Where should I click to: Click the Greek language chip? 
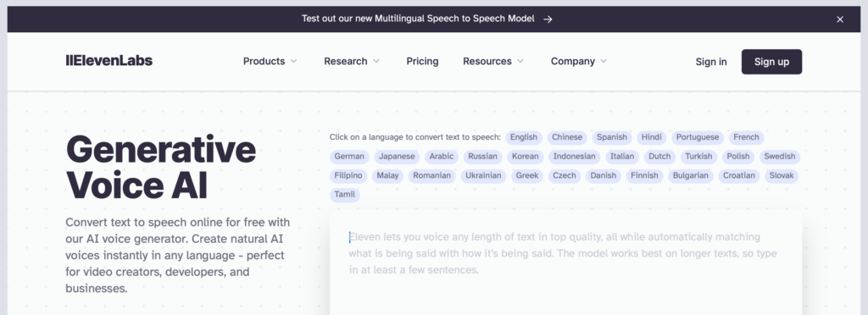click(x=527, y=176)
